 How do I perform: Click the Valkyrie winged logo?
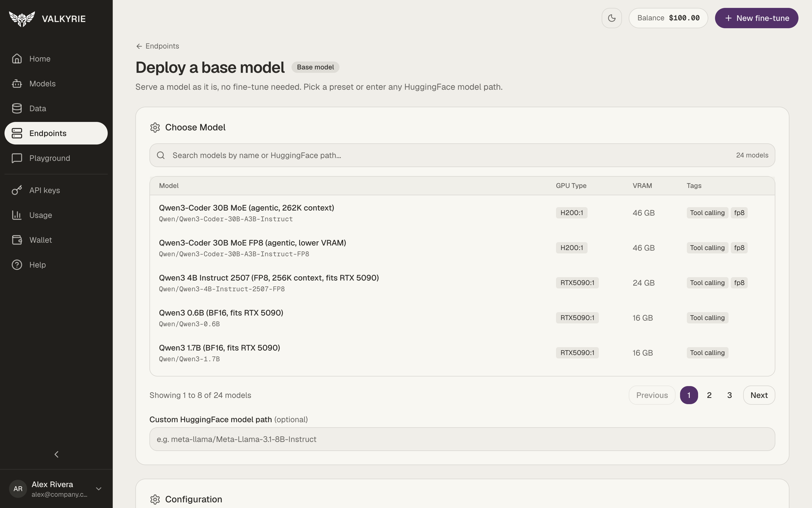pos(22,19)
